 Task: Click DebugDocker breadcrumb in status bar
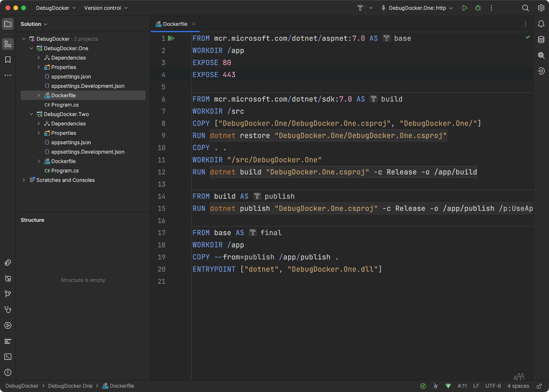[22, 386]
